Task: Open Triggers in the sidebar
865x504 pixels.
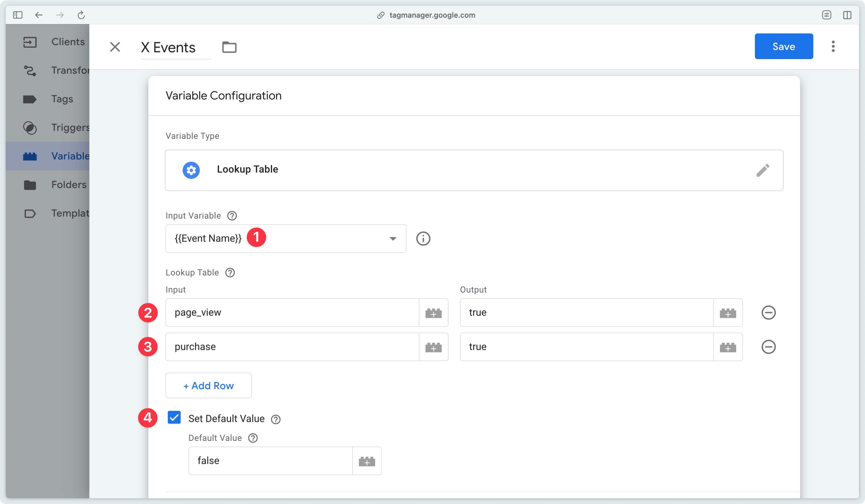Action: point(48,127)
